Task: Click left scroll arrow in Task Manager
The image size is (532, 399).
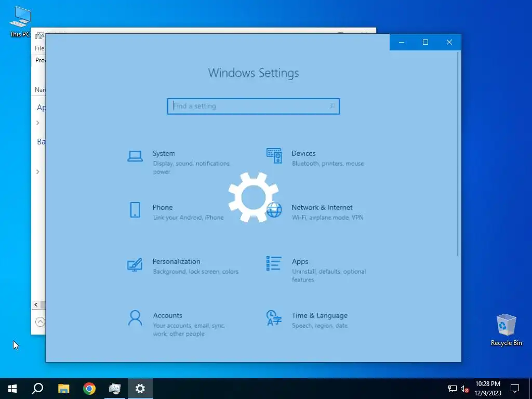Action: [x=36, y=304]
